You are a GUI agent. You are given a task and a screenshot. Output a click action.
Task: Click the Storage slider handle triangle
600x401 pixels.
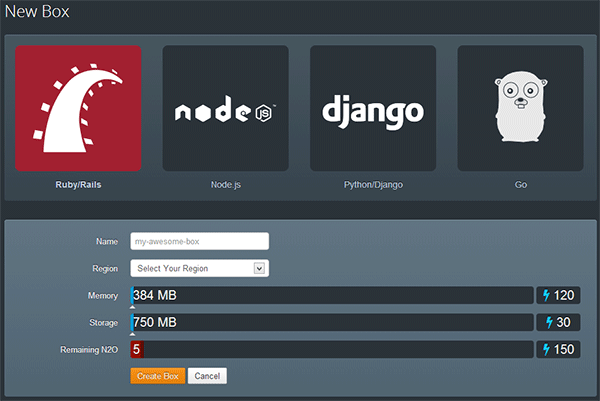click(132, 334)
